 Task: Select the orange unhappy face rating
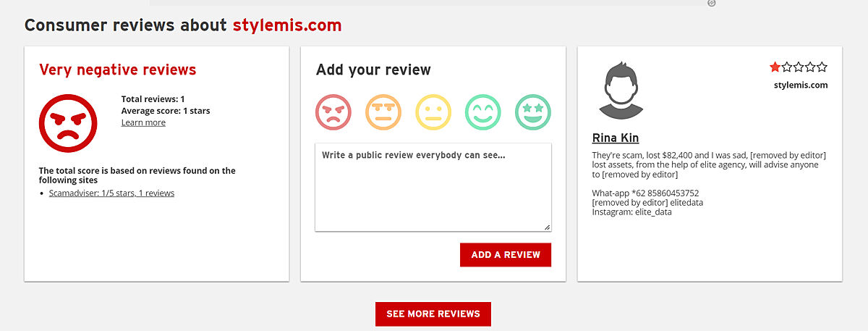[383, 112]
